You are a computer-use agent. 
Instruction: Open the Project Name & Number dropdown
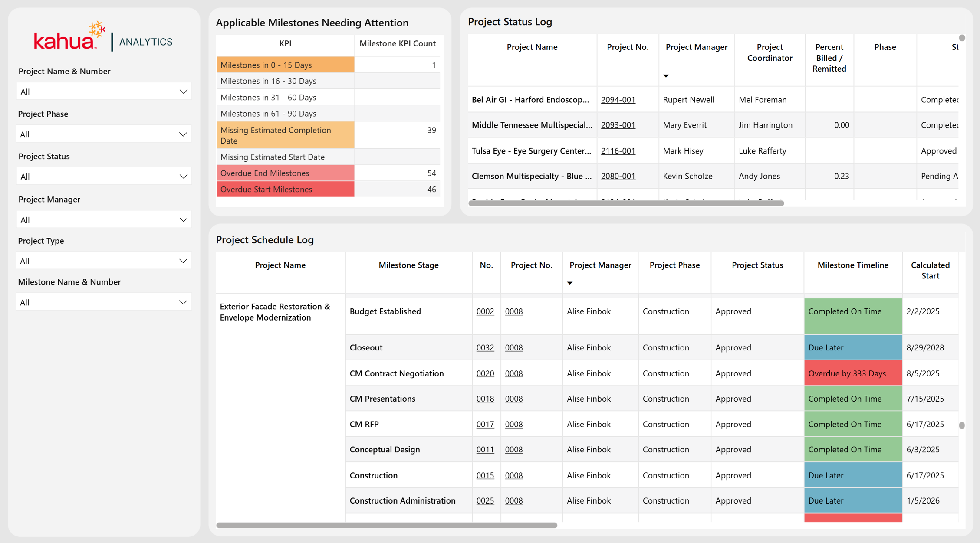point(104,92)
